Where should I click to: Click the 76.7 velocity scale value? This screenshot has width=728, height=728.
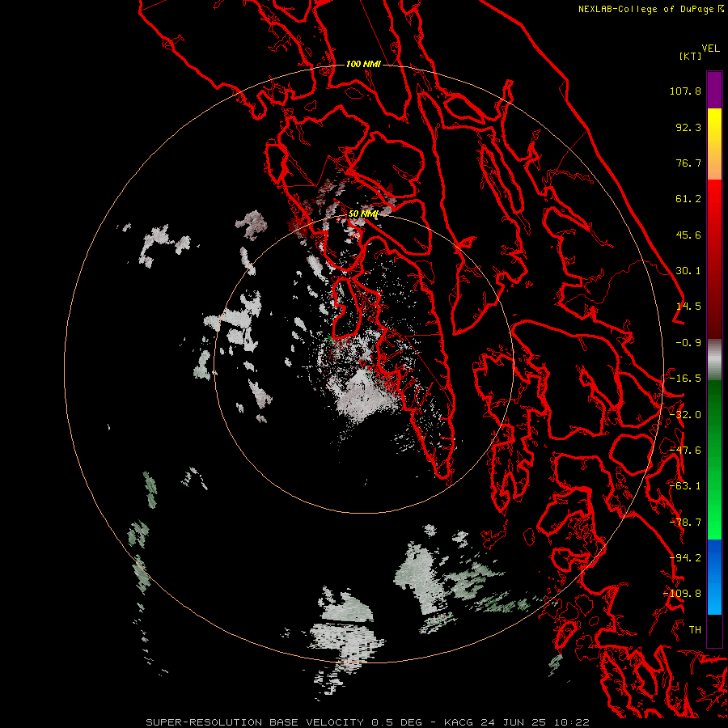point(688,163)
